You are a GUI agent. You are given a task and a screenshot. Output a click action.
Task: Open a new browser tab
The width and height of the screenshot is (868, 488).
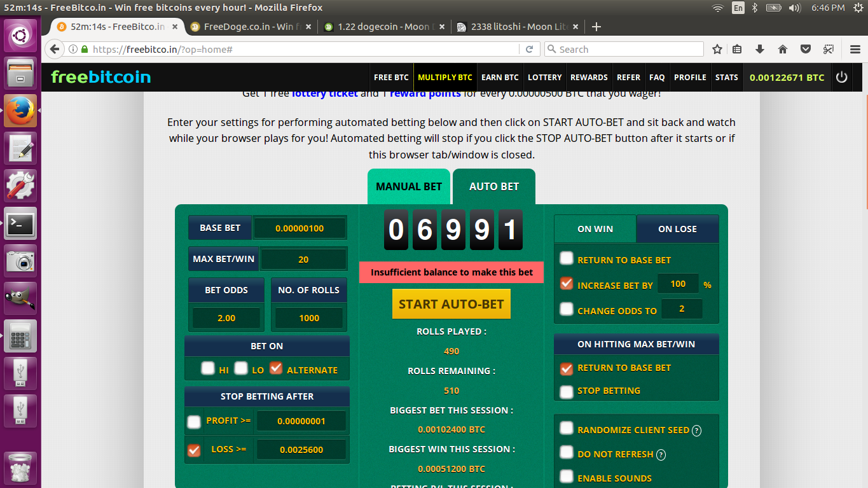(x=596, y=27)
